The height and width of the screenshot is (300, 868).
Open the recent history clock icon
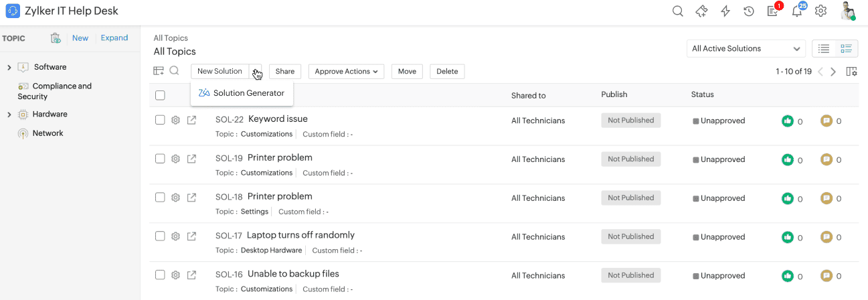pos(749,11)
